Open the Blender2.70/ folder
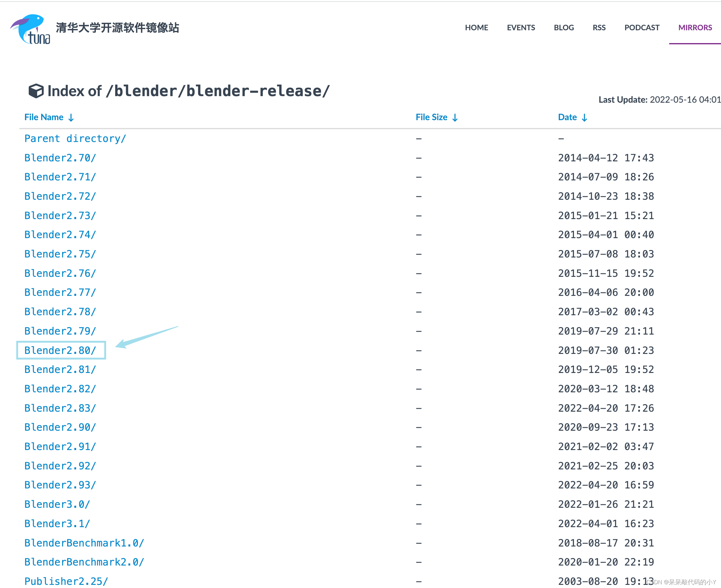This screenshot has width=721, height=588. tap(60, 158)
